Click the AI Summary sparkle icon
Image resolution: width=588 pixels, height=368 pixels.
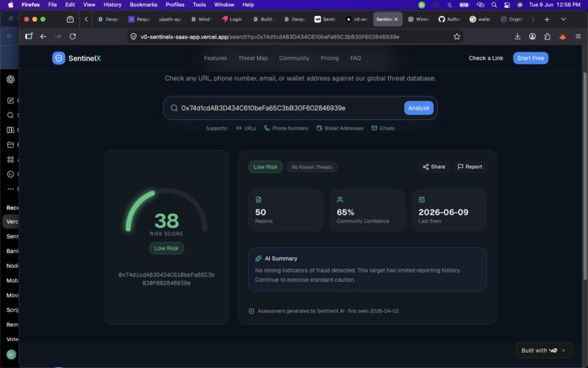pos(258,258)
